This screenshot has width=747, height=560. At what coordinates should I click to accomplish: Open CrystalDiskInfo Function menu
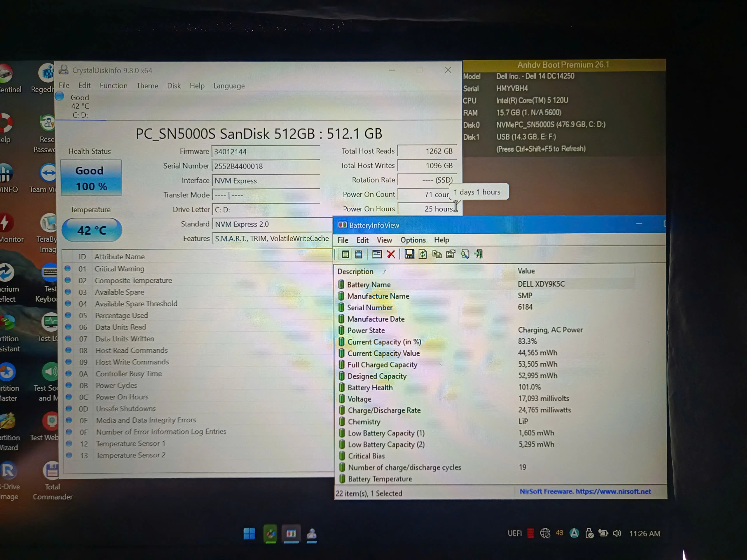(114, 86)
